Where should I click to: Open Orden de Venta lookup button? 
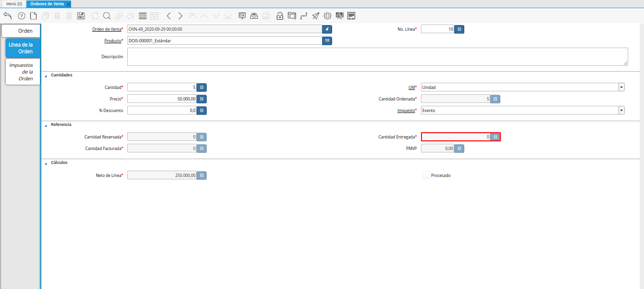[x=327, y=29]
